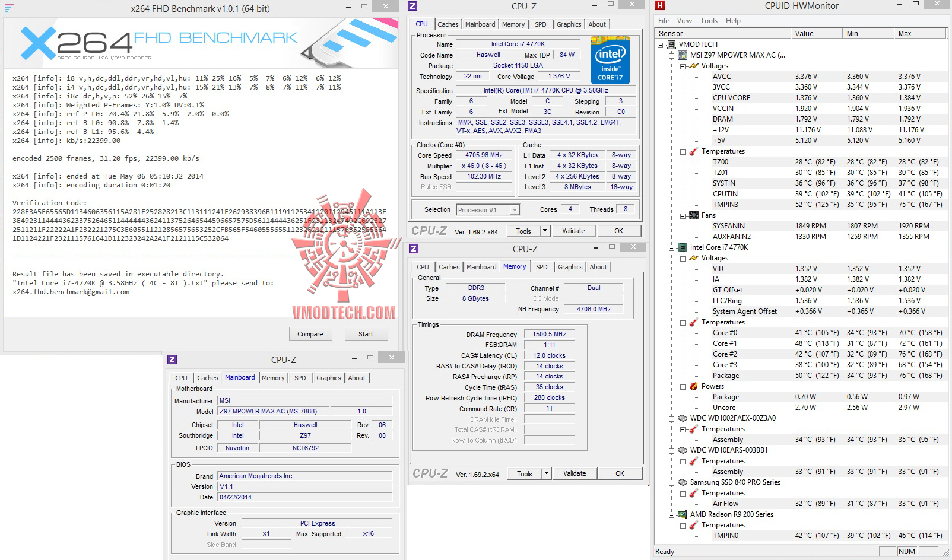Collapse the Powers group in HWMonitor

pyautogui.click(x=683, y=386)
